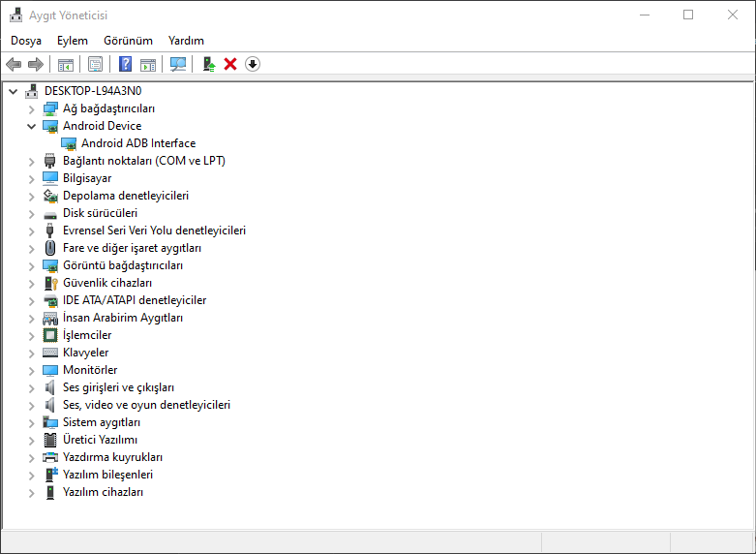Click the Depolama denetleyicileri icon
The width and height of the screenshot is (756, 554).
50,196
